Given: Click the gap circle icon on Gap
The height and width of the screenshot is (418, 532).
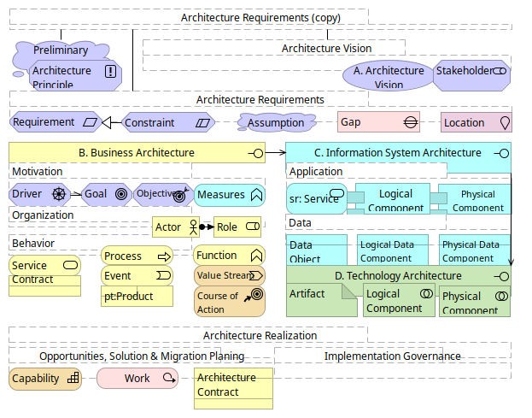Looking at the screenshot, I should (411, 122).
